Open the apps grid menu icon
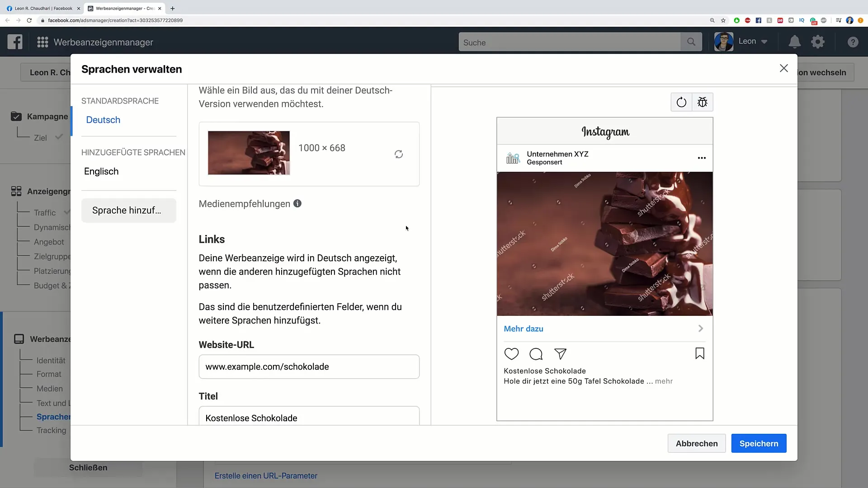Screen dimensions: 868x488 point(42,42)
